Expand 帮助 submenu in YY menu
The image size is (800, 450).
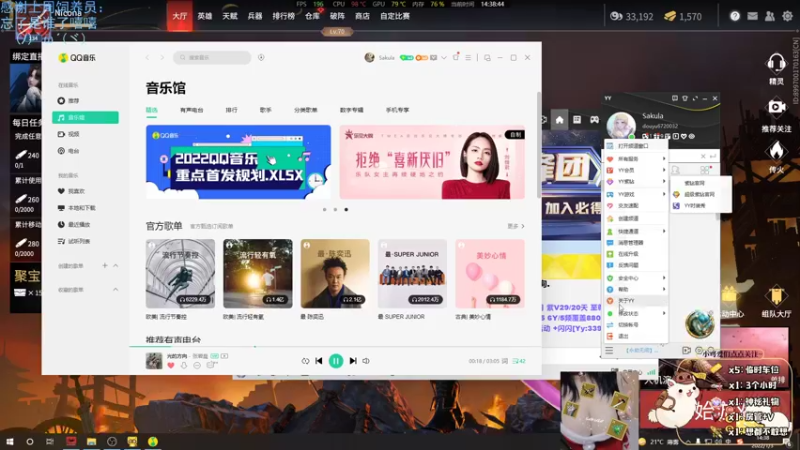tap(636, 289)
